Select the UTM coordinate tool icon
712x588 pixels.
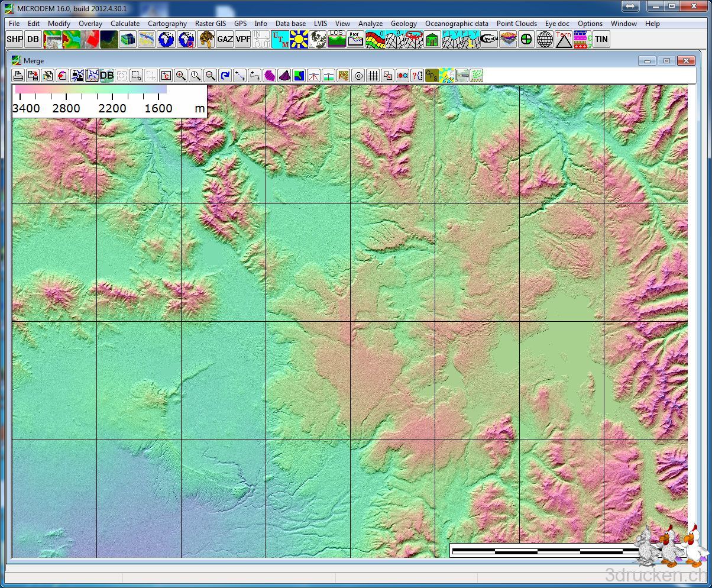click(x=280, y=40)
